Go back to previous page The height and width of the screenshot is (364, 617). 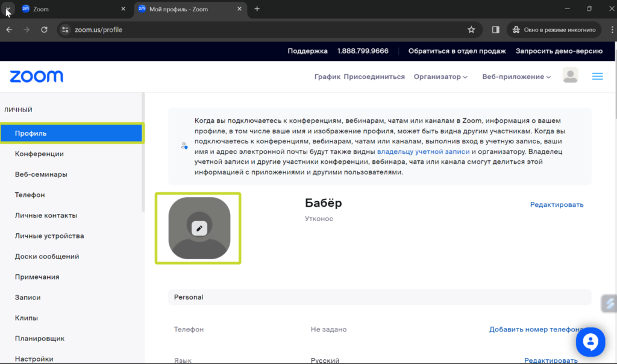point(9,30)
